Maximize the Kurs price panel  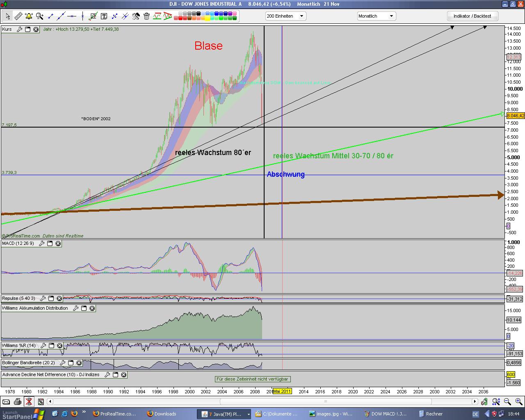28,30
